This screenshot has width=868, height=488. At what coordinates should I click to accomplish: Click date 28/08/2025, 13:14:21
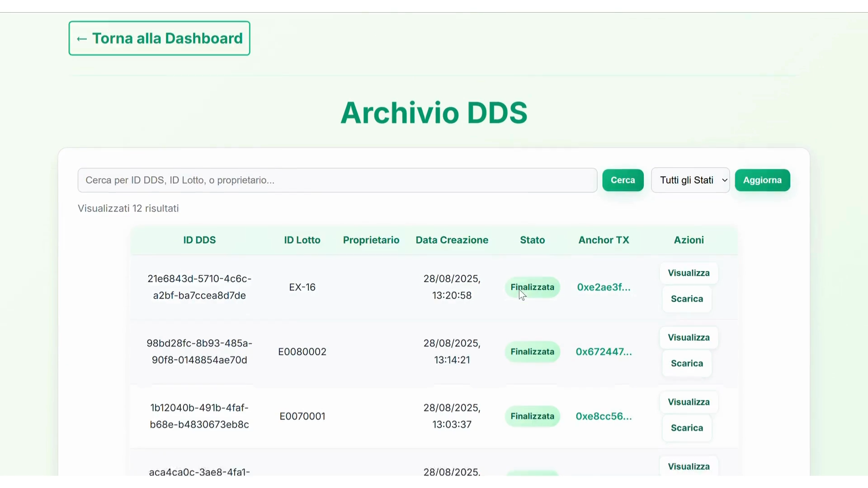pyautogui.click(x=452, y=352)
